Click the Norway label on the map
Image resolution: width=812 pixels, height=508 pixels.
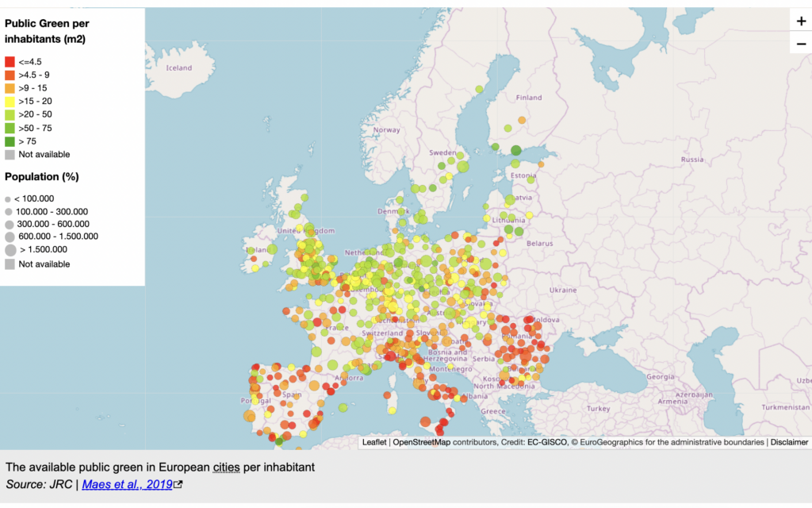[x=387, y=130]
